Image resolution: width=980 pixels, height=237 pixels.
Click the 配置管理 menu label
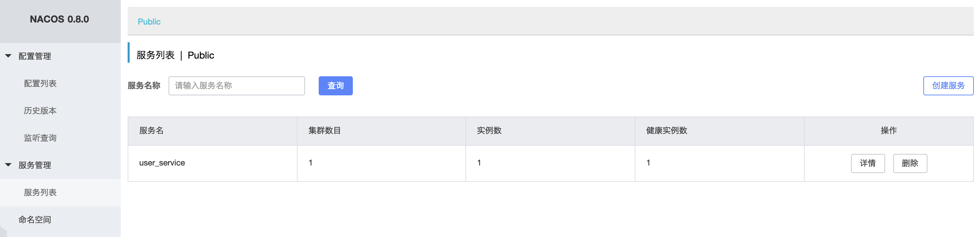point(34,56)
